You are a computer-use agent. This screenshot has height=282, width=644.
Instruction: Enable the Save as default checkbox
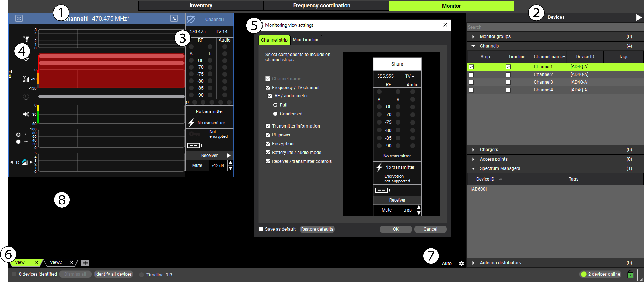point(261,229)
